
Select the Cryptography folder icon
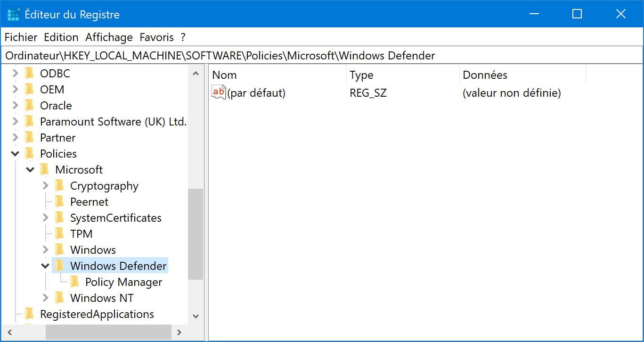pyautogui.click(x=60, y=186)
